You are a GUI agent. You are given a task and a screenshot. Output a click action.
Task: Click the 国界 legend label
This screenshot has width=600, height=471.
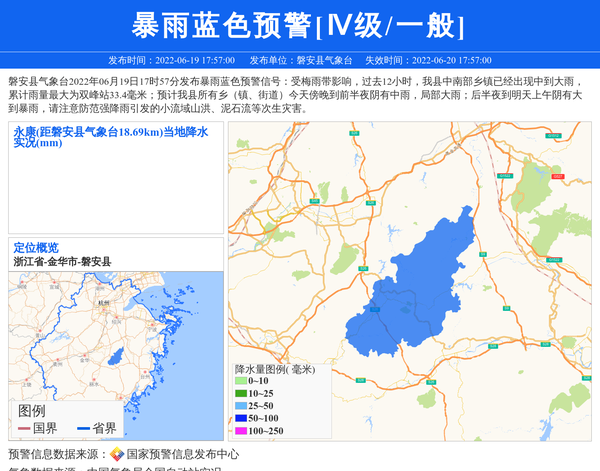tap(45, 428)
